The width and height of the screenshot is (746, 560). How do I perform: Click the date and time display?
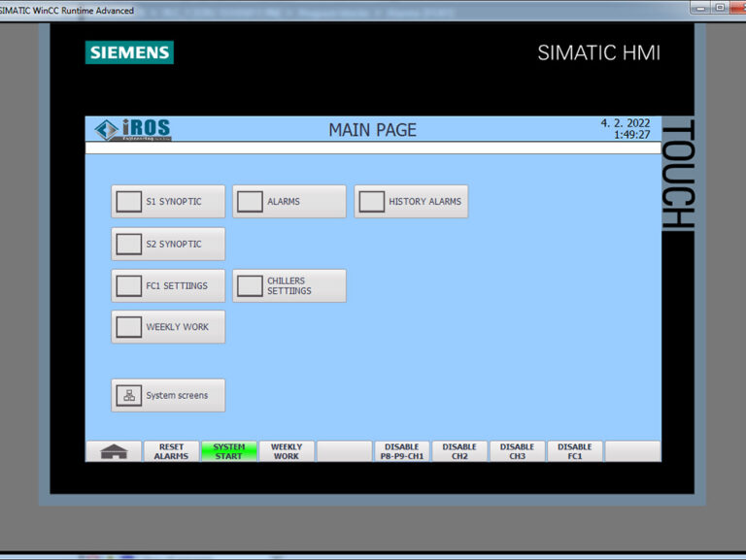pos(625,129)
